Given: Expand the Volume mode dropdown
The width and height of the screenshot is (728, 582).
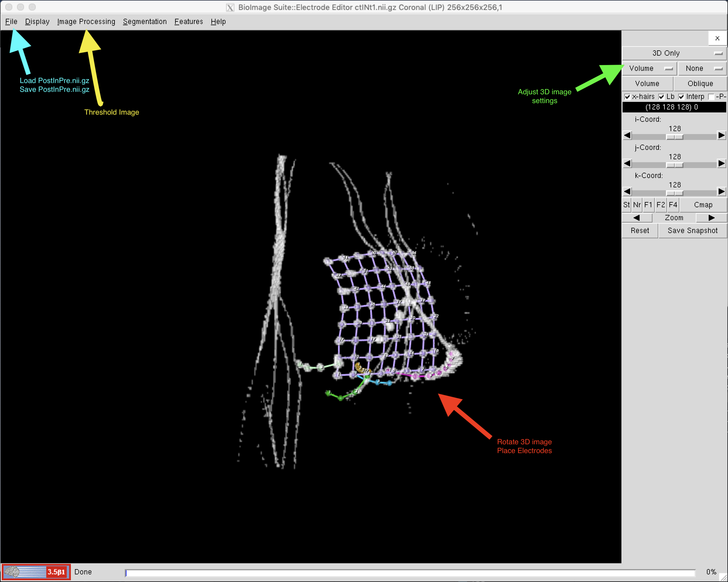Looking at the screenshot, I should (650, 69).
